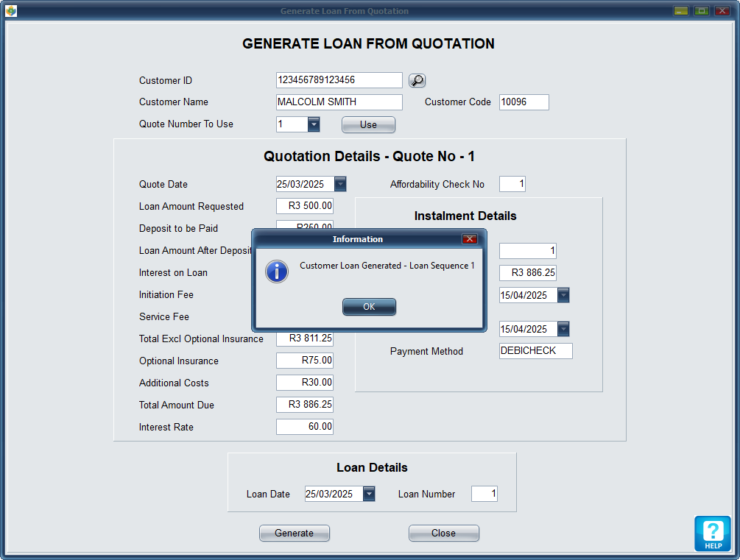Open the Loan Date dropdown arrow
This screenshot has width=740, height=560.
tap(369, 495)
